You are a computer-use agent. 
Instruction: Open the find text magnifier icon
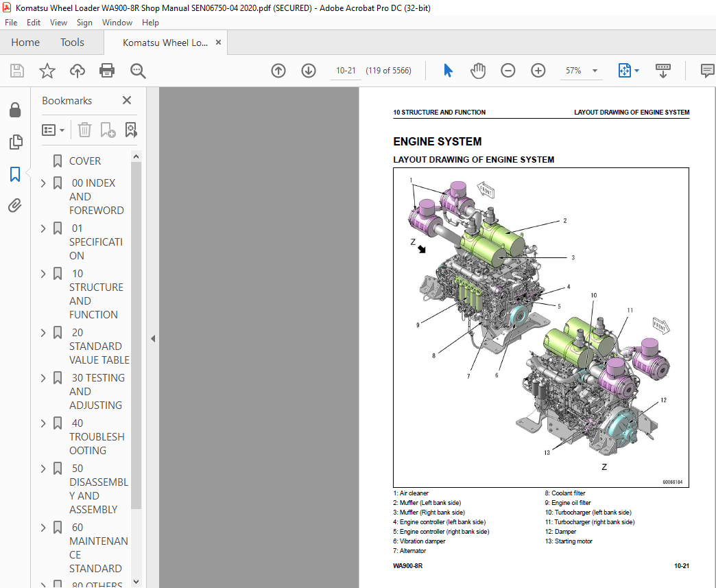pyautogui.click(x=137, y=71)
